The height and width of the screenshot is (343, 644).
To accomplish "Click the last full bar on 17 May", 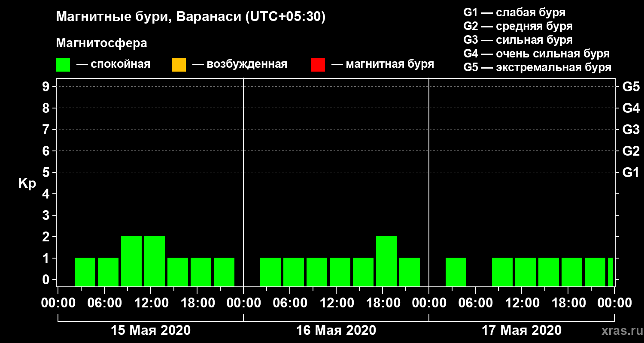I will (x=595, y=272).
